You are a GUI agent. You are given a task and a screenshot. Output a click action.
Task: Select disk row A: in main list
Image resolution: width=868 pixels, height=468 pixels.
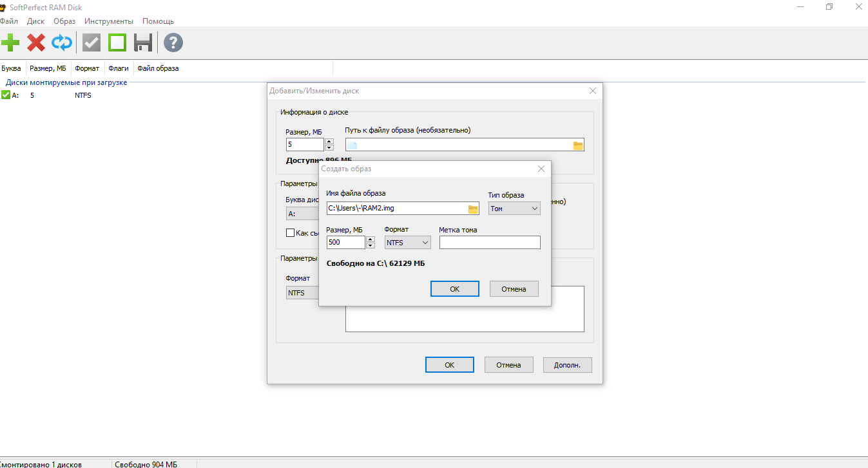166,95
